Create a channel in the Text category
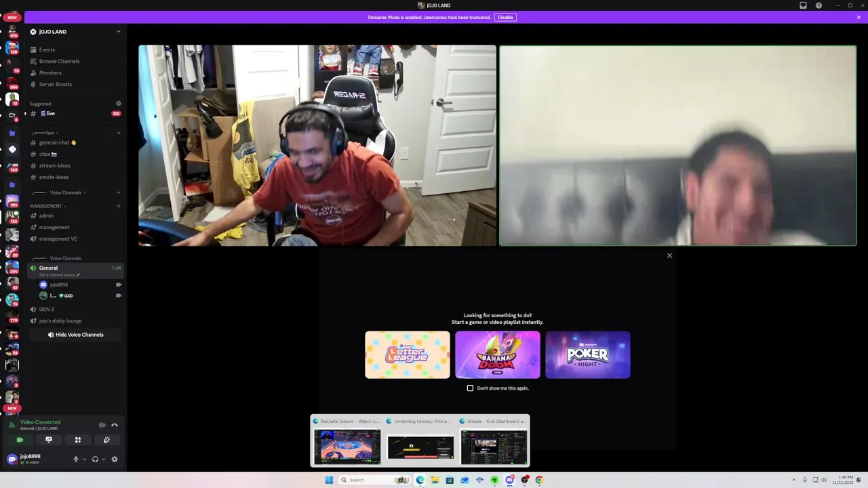 [119, 133]
